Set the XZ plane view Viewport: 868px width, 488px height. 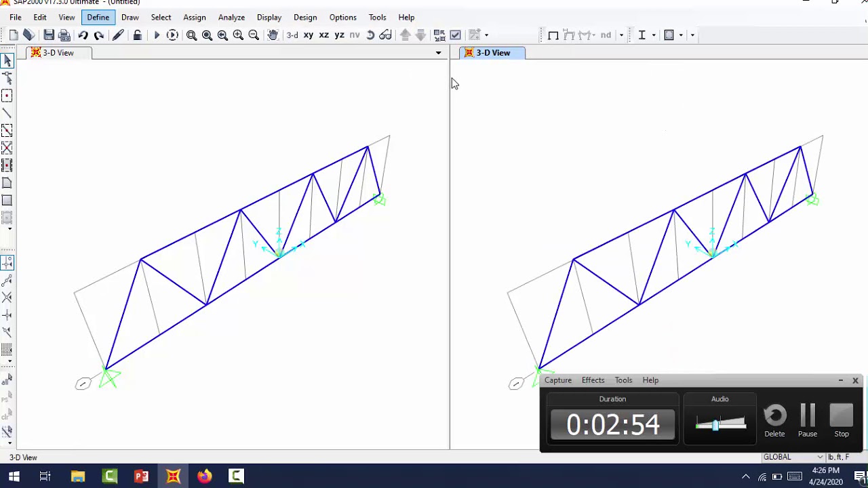click(x=324, y=35)
